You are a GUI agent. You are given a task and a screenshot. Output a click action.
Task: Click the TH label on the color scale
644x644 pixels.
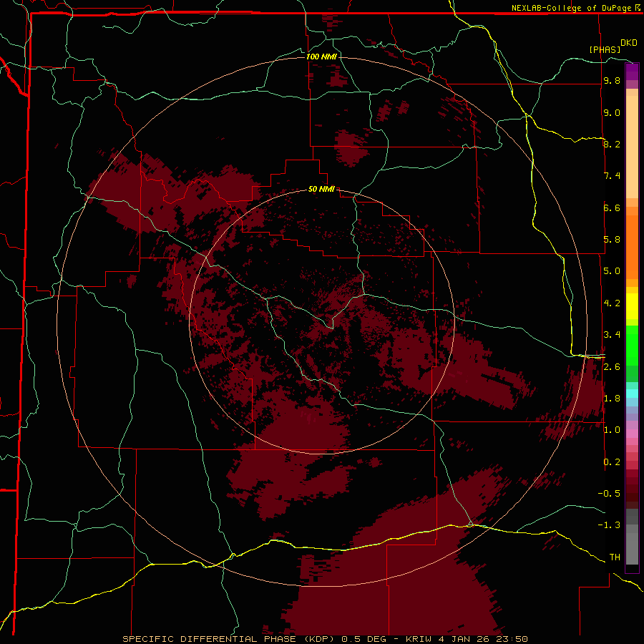pyautogui.click(x=615, y=557)
